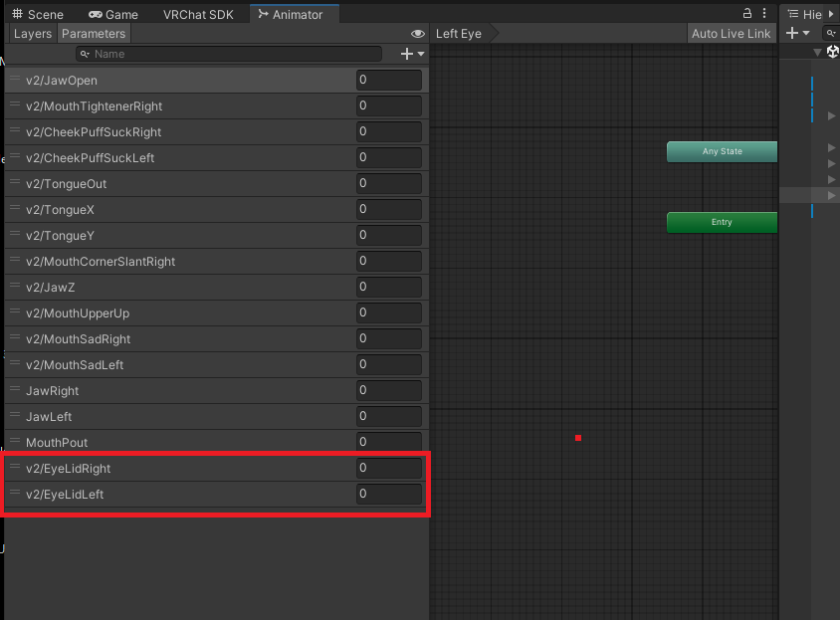Edit the v2/JawOpen value field
840x620 pixels.
click(389, 80)
